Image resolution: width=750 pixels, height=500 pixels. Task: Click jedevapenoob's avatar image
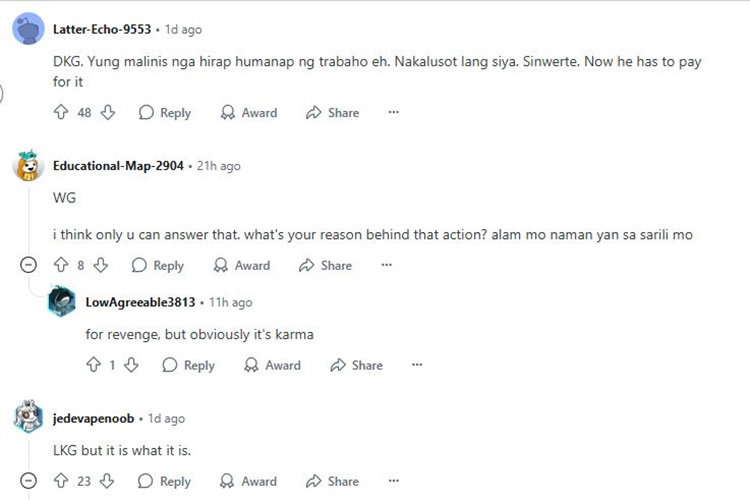coord(28,417)
